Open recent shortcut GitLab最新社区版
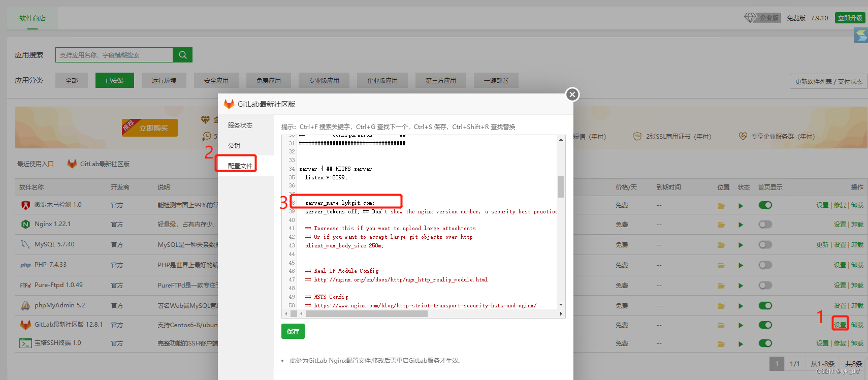The width and height of the screenshot is (868, 380). [x=99, y=164]
